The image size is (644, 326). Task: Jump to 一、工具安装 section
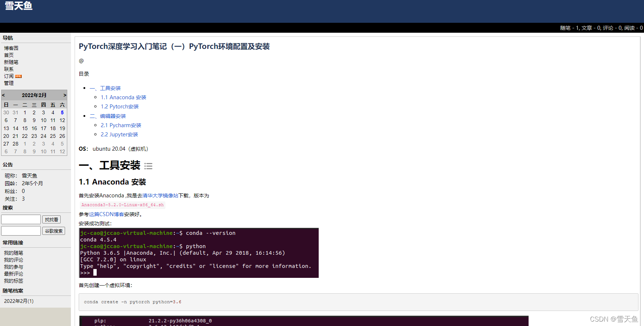(x=105, y=88)
